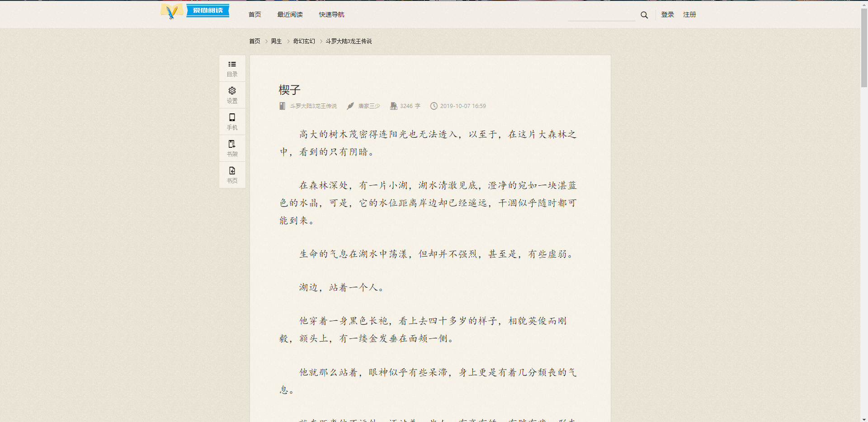Go to 奇幻玄幻 in breadcrumb
The image size is (868, 422).
[304, 41]
